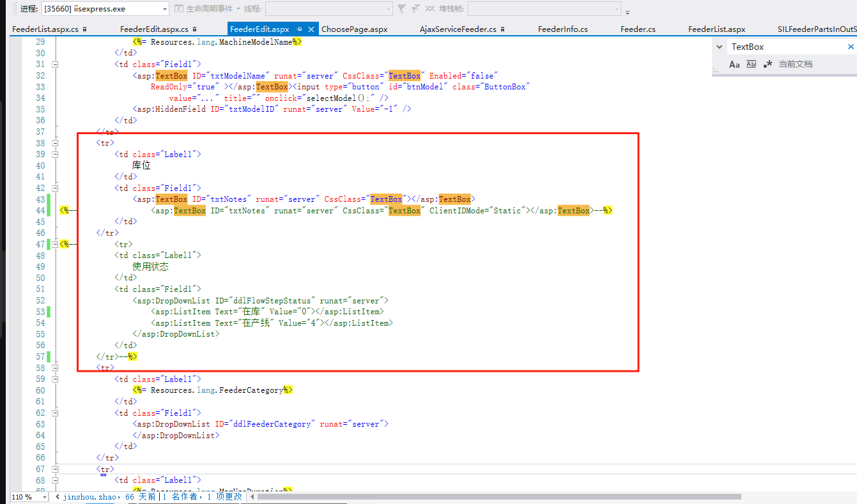
Task: Collapse the Label1 td at line 59
Action: (55, 379)
